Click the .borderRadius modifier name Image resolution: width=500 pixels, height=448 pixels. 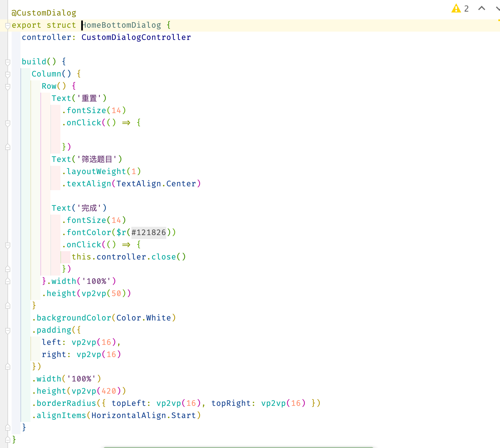[64, 403]
